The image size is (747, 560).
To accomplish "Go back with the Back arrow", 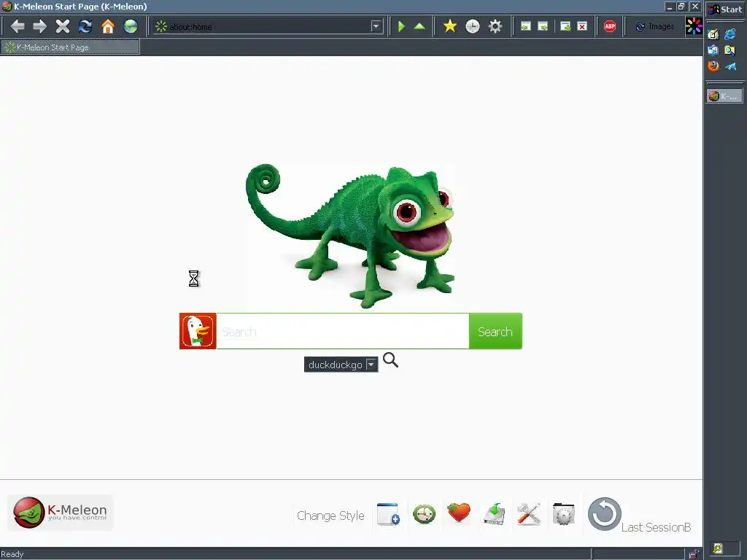I will pos(18,26).
